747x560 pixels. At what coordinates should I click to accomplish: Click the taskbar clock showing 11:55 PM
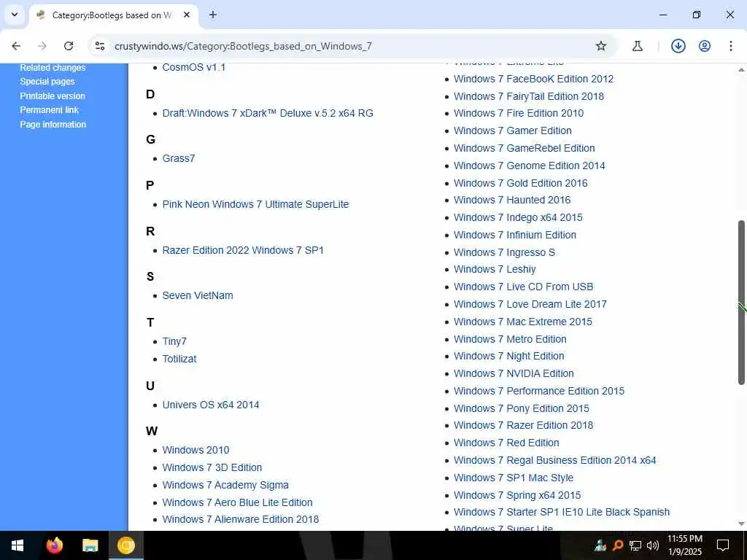tap(684, 545)
